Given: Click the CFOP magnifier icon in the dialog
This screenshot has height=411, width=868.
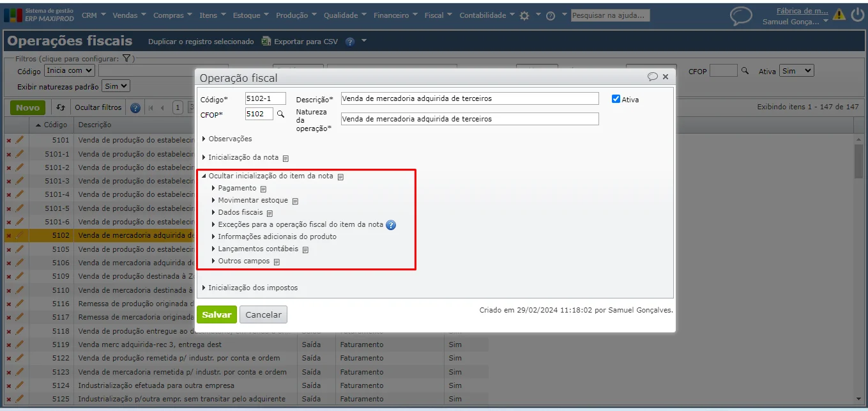Looking at the screenshot, I should (280, 114).
